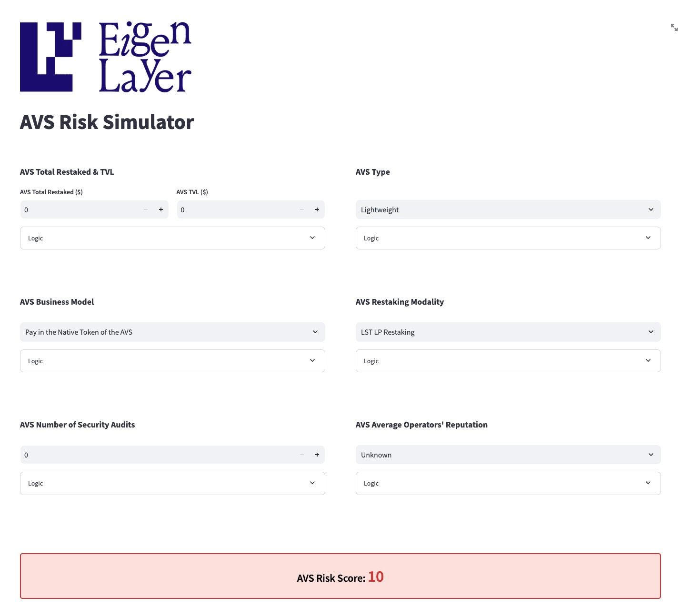Decrement AVS TVL with minus button
The width and height of the screenshot is (681, 616).
[301, 209]
